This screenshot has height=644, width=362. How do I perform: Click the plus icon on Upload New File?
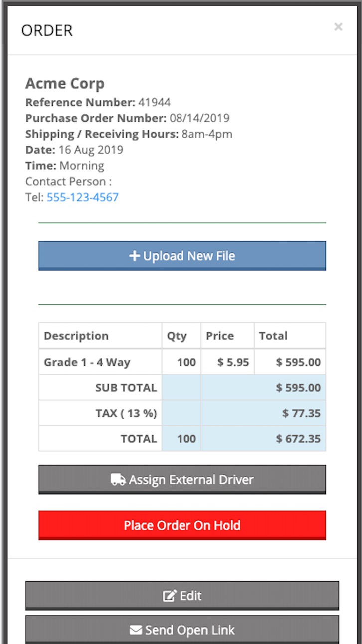click(134, 256)
